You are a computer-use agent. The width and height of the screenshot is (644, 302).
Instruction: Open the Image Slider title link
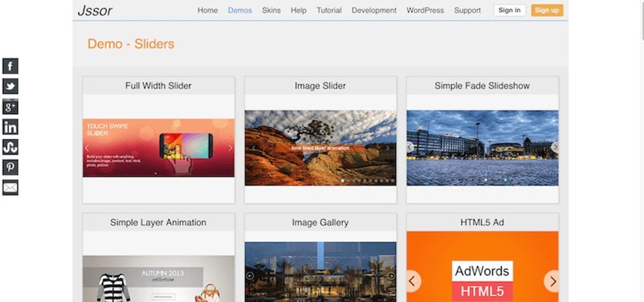tap(320, 86)
